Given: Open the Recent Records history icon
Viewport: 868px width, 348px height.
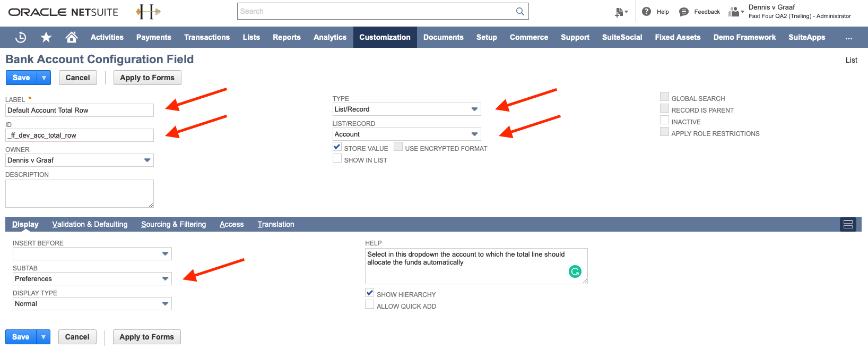Looking at the screenshot, I should coord(21,37).
